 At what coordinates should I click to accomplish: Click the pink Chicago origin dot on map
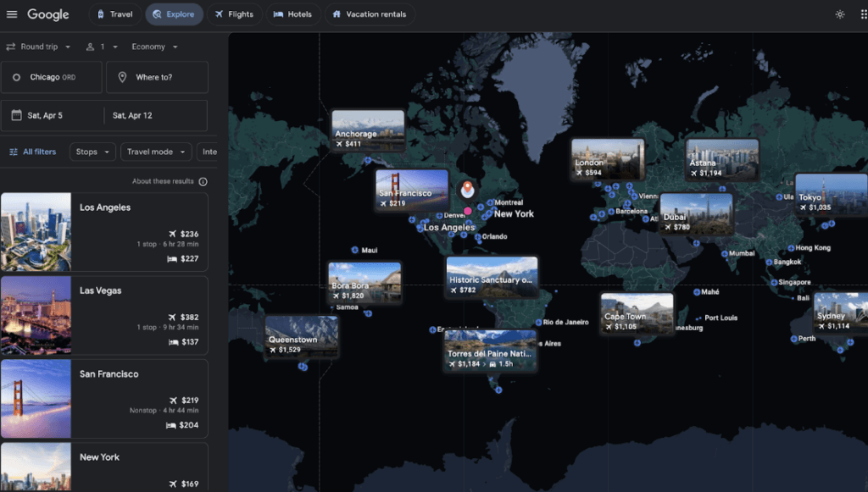468,211
